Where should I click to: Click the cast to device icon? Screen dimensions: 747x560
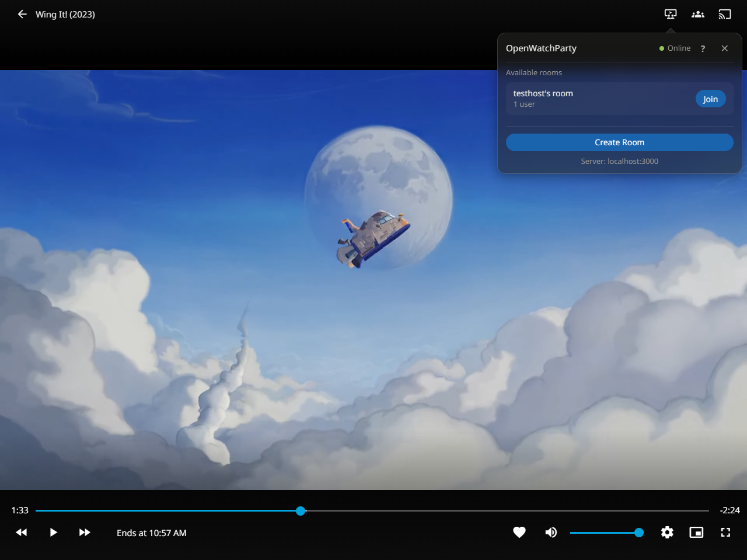pos(725,14)
